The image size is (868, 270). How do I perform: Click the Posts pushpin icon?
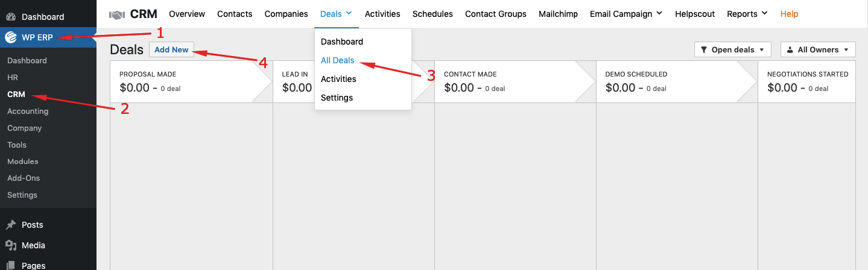[11, 225]
